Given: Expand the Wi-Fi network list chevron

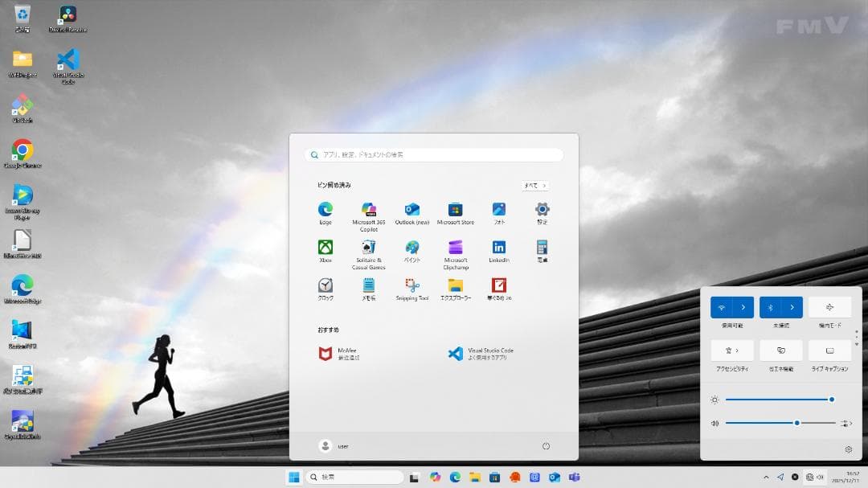Looking at the screenshot, I should [741, 306].
